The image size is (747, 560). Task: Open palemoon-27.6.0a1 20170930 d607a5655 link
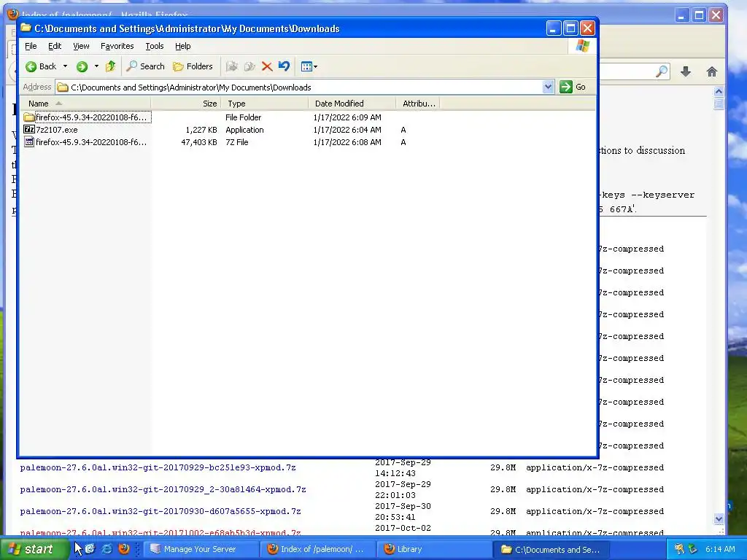[160, 511]
